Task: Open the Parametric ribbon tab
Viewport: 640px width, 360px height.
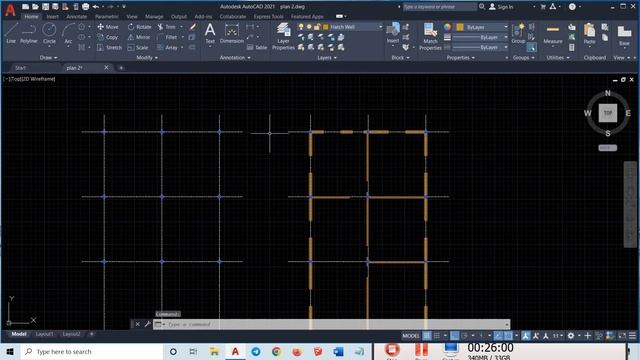Action: pyautogui.click(x=107, y=17)
